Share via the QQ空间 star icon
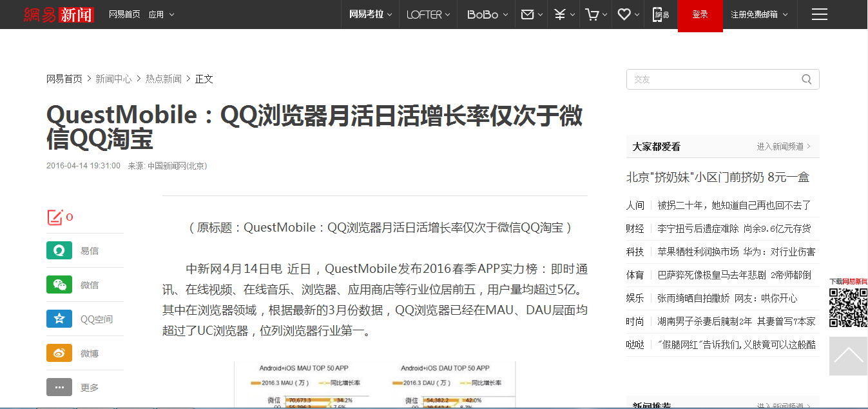868x409 pixels. 59,319
